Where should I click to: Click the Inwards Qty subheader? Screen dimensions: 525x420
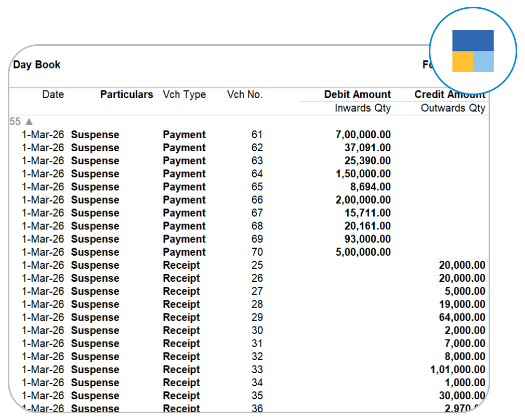(362, 108)
